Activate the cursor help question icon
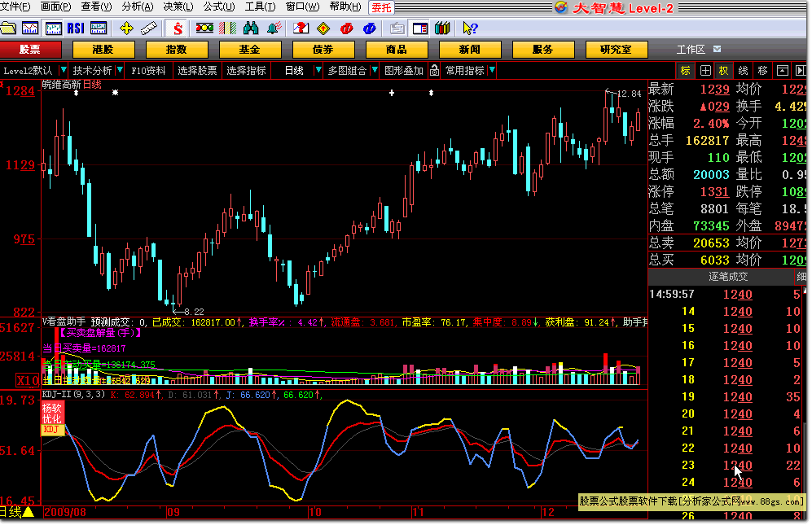The height and width of the screenshot is (525, 812). (470, 28)
